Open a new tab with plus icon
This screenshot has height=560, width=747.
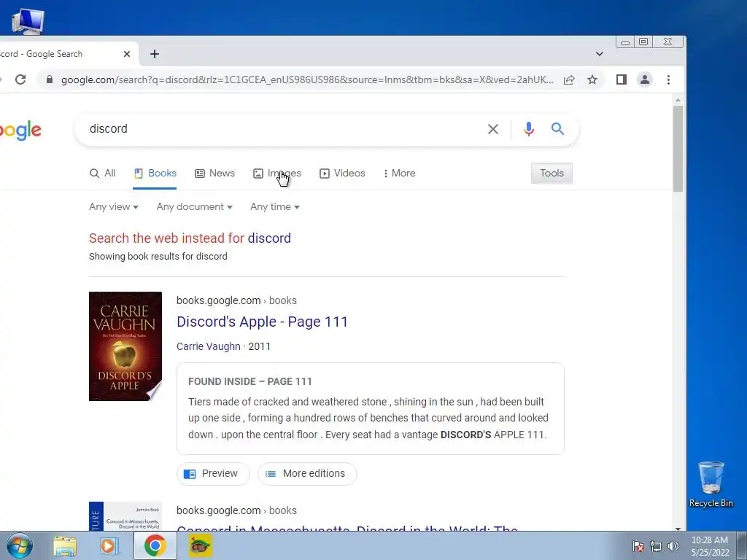(155, 54)
